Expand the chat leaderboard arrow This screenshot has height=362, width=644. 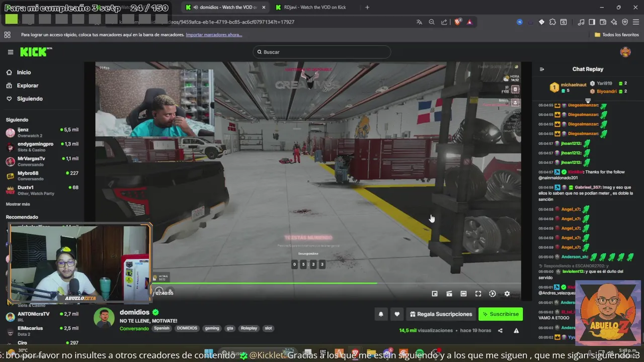click(588, 101)
